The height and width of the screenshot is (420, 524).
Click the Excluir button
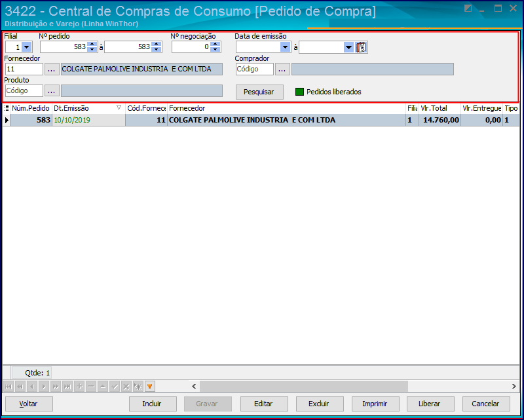pyautogui.click(x=319, y=404)
